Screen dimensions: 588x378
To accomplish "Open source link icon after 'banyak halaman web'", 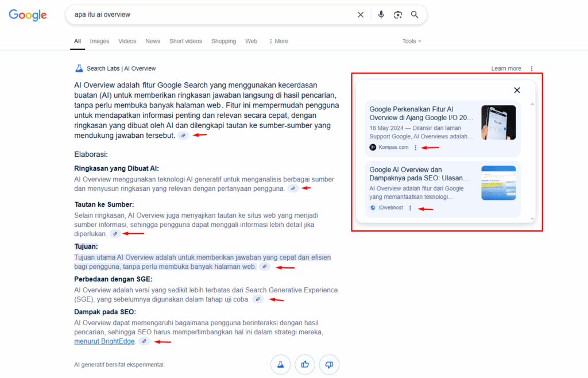I will (265, 267).
